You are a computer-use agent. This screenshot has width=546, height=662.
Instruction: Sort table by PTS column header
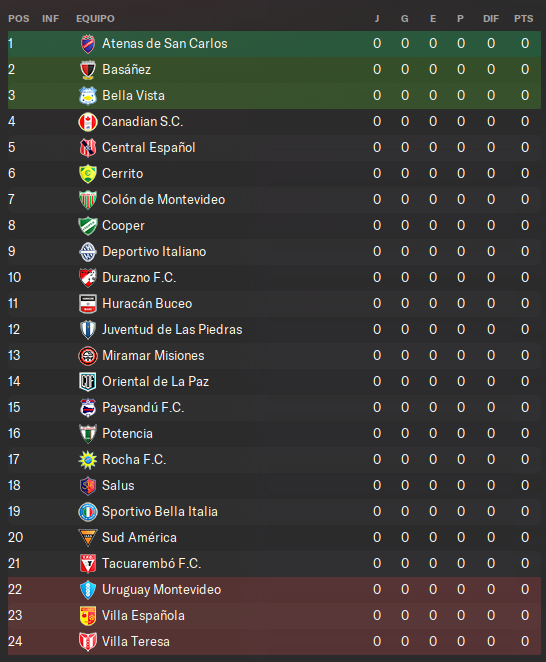coord(524,19)
